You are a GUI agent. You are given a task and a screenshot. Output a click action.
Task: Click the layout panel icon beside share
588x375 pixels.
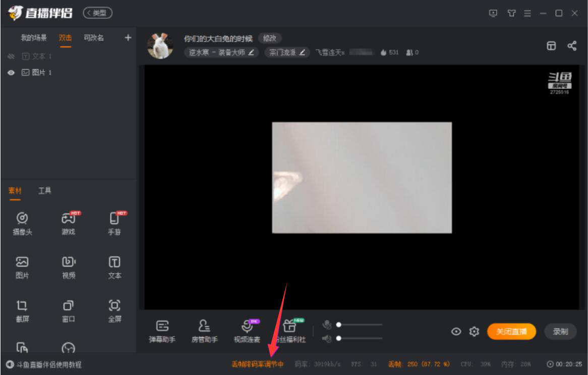pos(551,46)
